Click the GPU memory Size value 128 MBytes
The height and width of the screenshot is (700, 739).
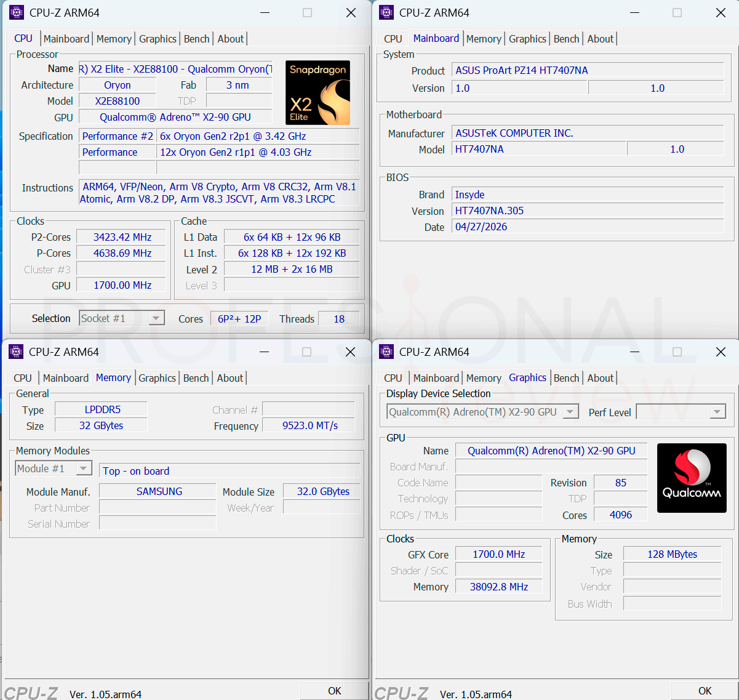(x=672, y=554)
